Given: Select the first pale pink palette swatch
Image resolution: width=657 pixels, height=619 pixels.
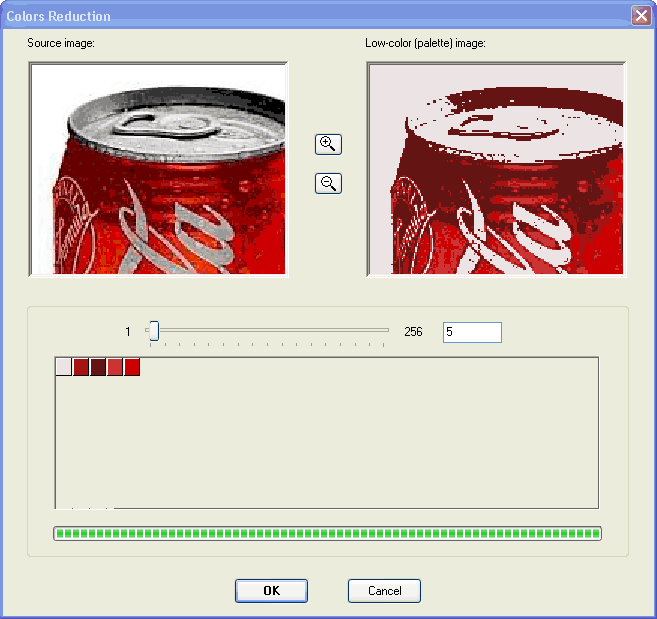Looking at the screenshot, I should 63,367.
